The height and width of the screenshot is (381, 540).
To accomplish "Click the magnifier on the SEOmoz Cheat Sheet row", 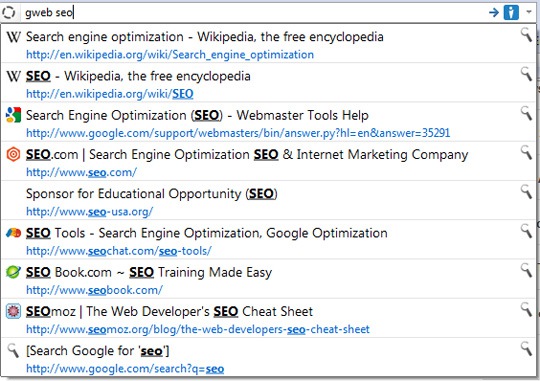I will pyautogui.click(x=526, y=310).
